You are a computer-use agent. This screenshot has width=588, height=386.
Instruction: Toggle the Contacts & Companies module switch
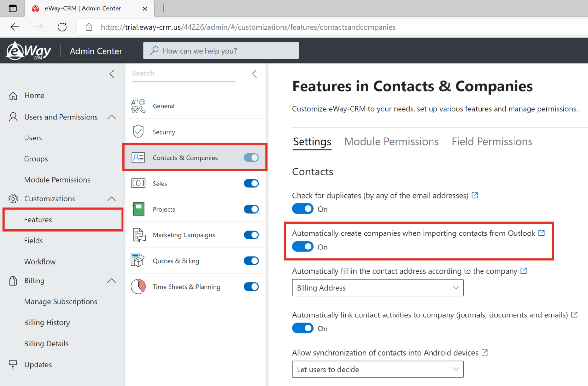(x=251, y=158)
